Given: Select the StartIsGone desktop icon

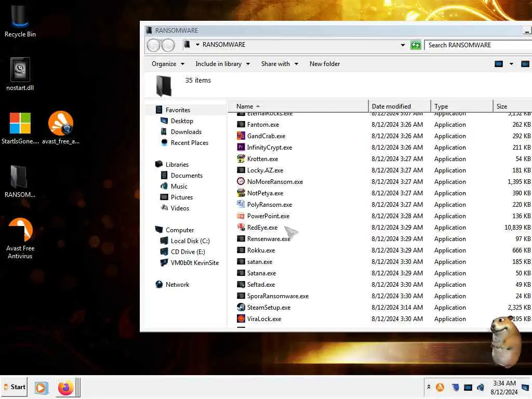Looking at the screenshot, I should click(x=20, y=128).
